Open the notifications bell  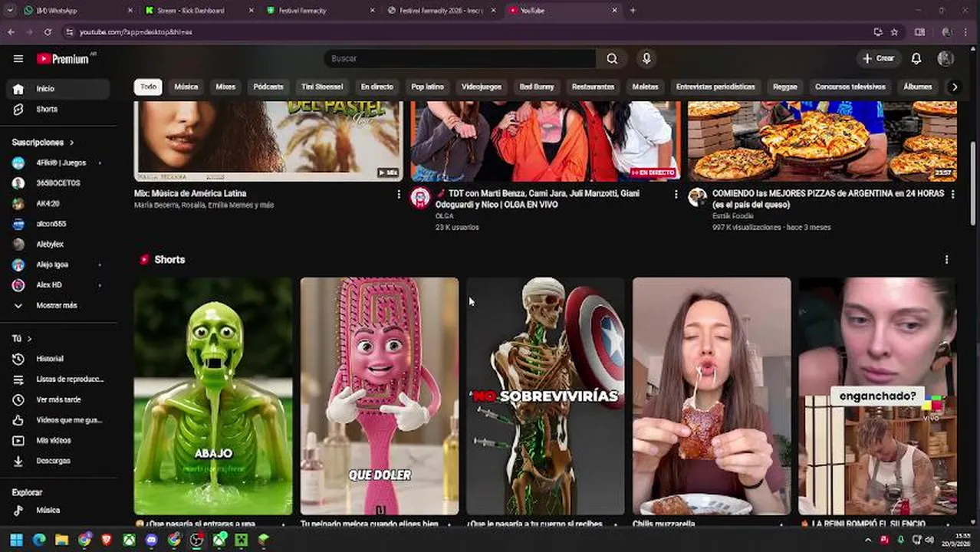(916, 58)
